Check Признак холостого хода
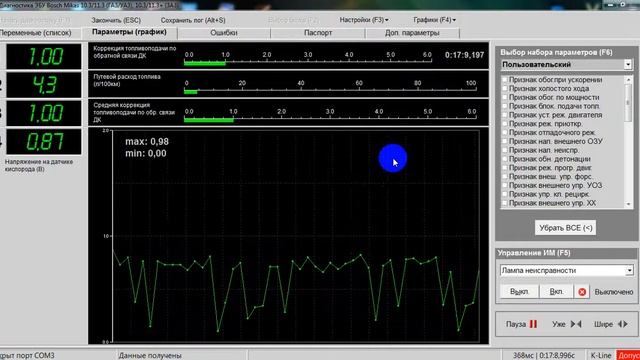Screen dimensions: 640x360 pyautogui.click(x=505, y=88)
